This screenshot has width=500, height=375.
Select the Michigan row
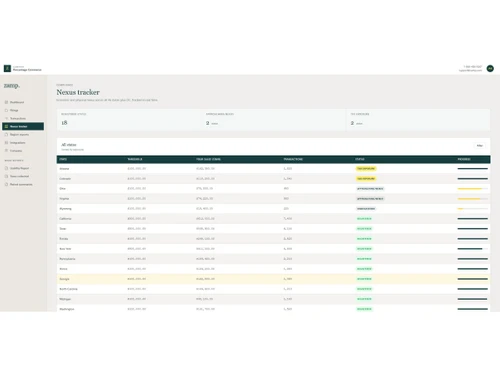click(273, 299)
